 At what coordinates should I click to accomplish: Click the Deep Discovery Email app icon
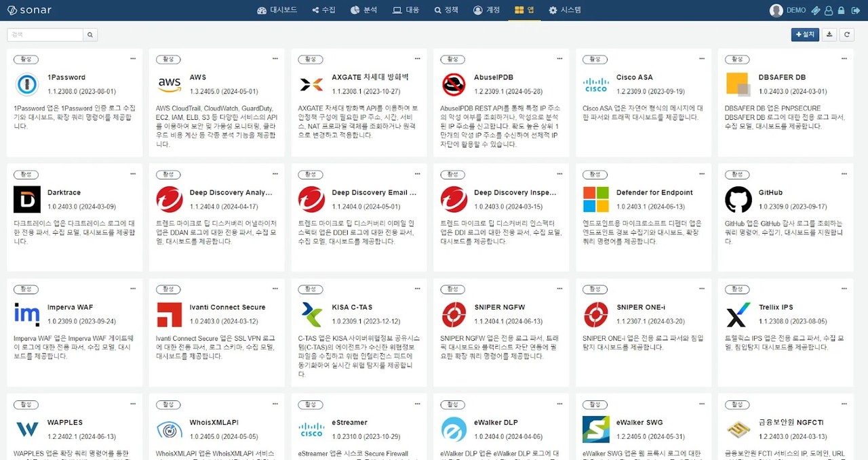(x=311, y=199)
